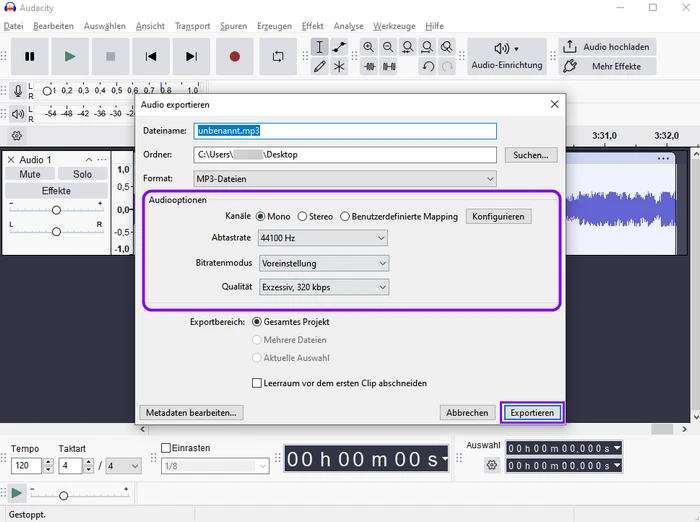Select the pencil Draw tool
This screenshot has width=700, height=522.
[319, 67]
